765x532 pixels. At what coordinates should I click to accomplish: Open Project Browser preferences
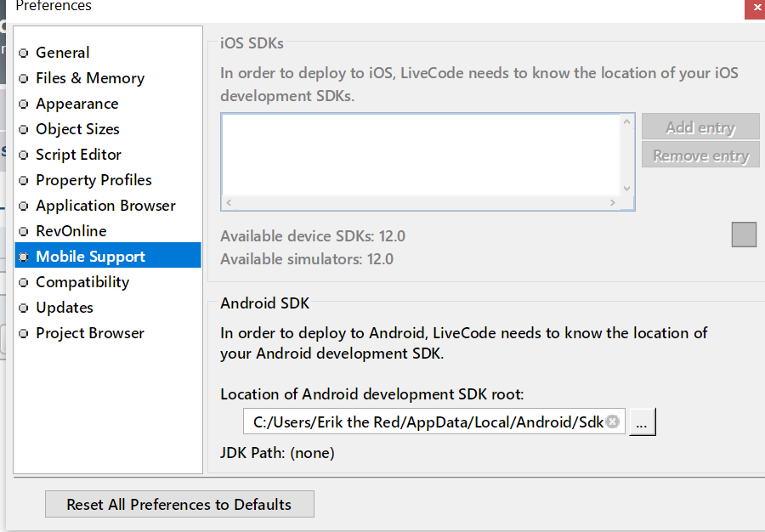pos(90,333)
